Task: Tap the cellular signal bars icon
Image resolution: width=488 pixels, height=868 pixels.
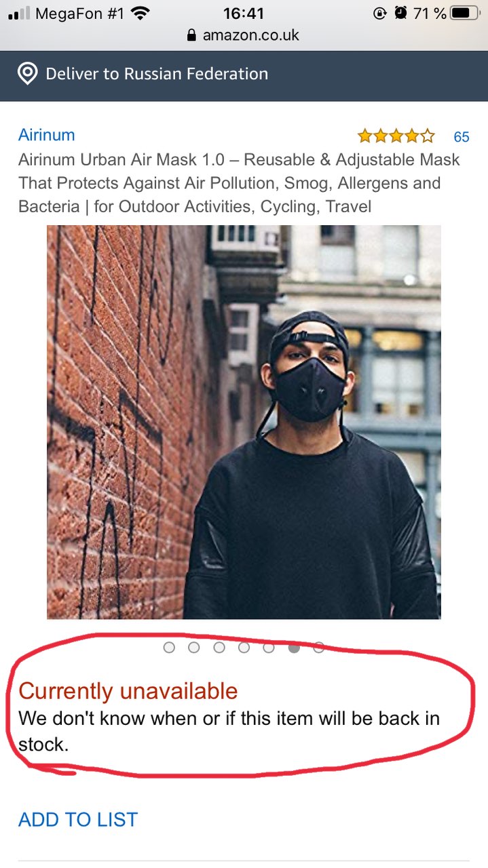Action: [x=19, y=13]
